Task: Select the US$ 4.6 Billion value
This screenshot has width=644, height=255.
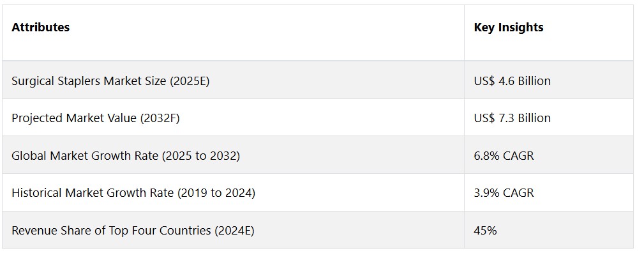Action: pyautogui.click(x=512, y=81)
